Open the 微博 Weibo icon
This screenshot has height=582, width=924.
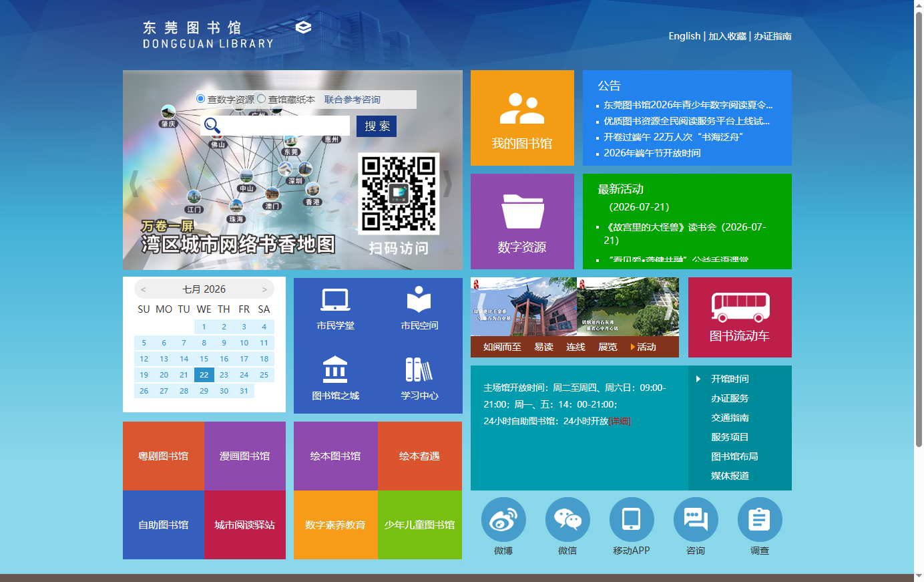coord(503,519)
